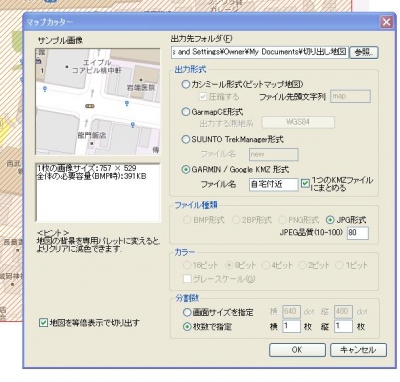Select GarmapCE形式 output format
Viewport: 400px width, 382px height.
point(186,112)
